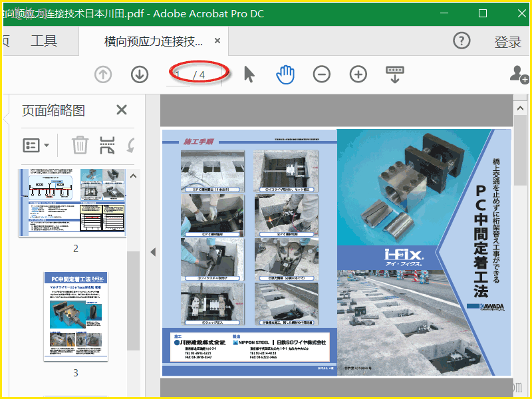This screenshot has width=532, height=399.
Task: Open the fit page scrolling mode icon
Action: 395,74
